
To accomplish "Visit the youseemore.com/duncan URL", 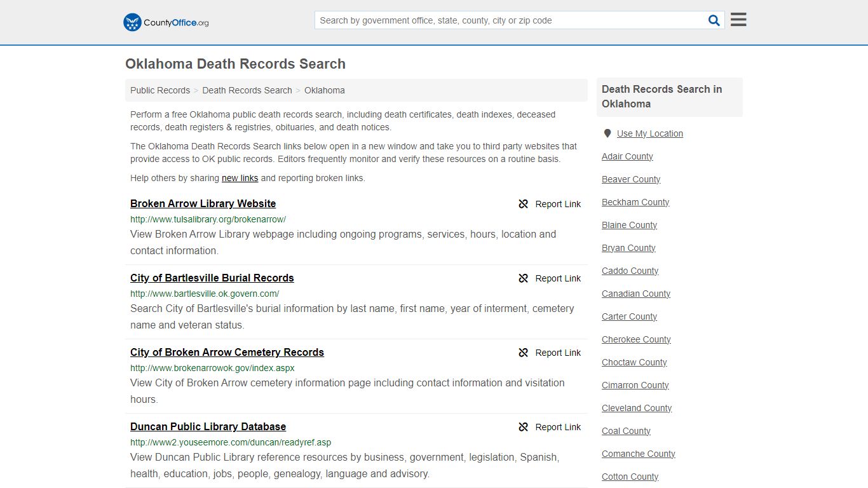I will tap(231, 442).
